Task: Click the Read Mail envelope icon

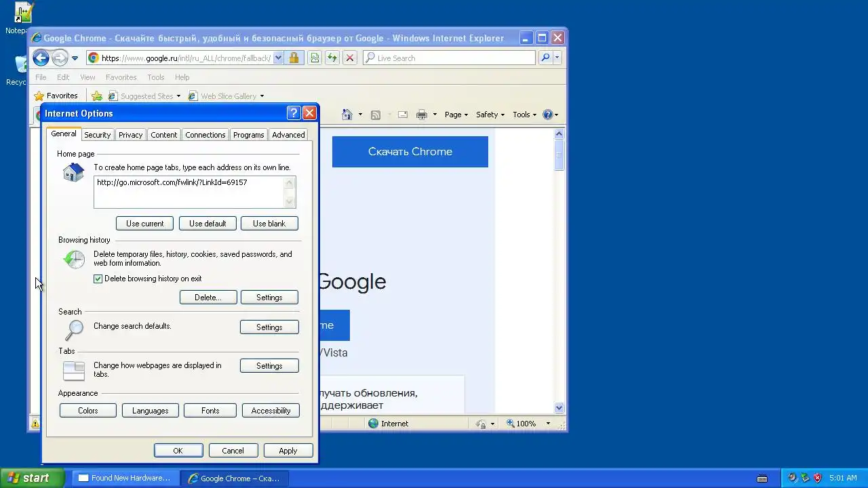Action: (x=403, y=115)
